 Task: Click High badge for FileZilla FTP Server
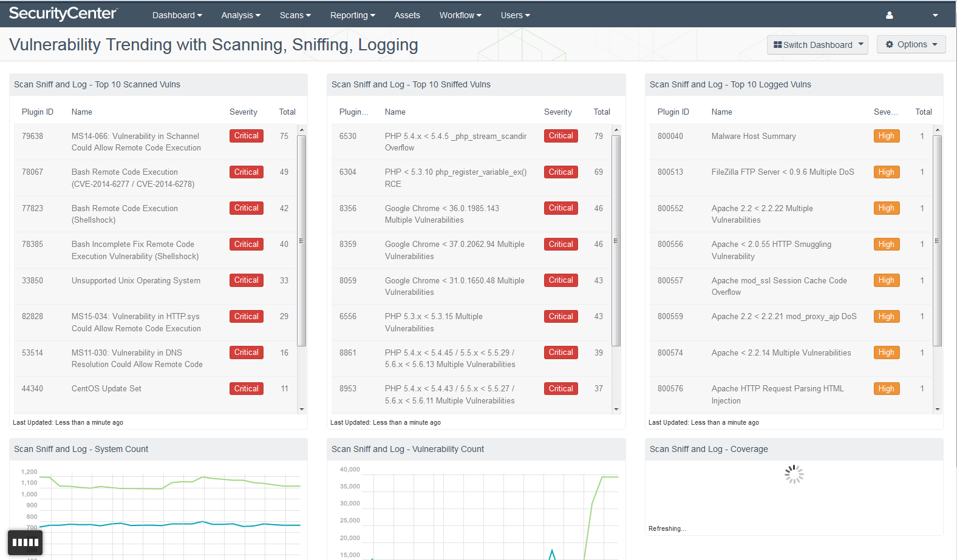pyautogui.click(x=886, y=172)
